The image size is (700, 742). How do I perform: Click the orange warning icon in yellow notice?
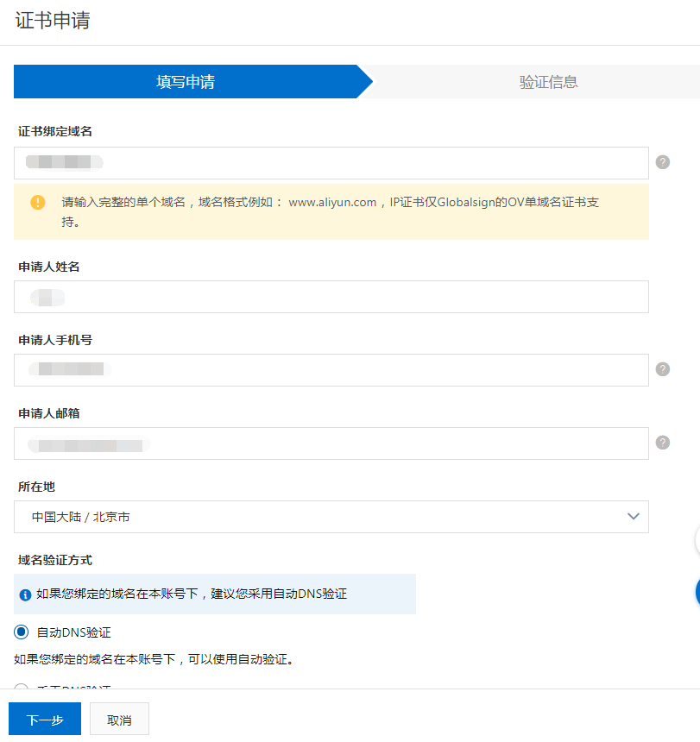point(38,203)
